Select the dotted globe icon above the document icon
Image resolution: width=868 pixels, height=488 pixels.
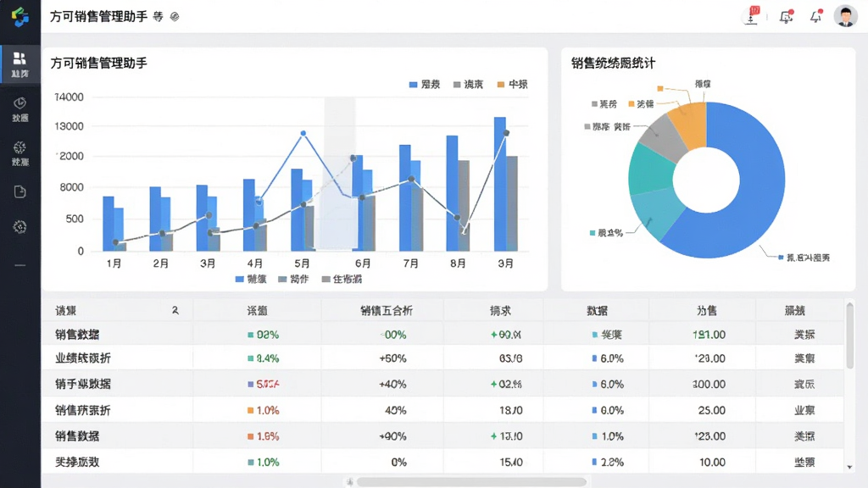coord(20,147)
